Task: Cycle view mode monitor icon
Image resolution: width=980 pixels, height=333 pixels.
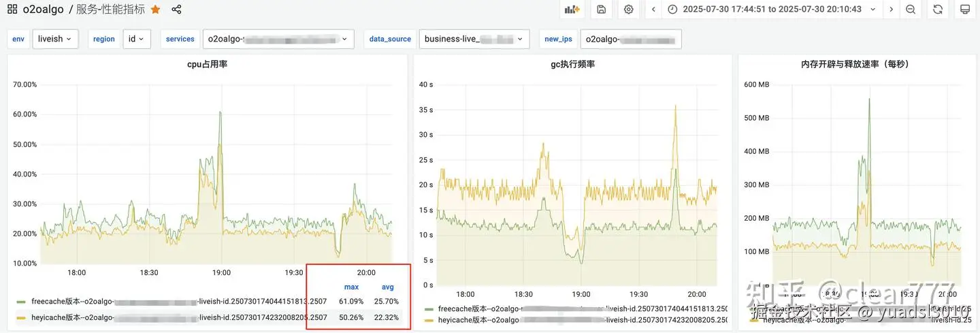Action: 964,10
